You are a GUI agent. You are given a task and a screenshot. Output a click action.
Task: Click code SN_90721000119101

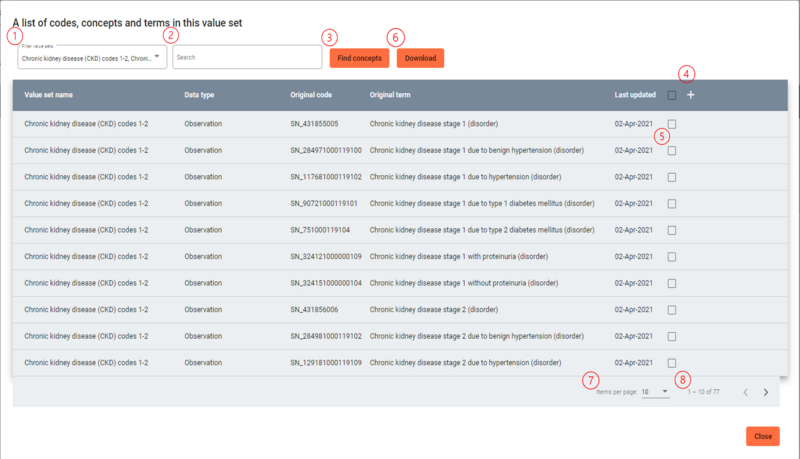(324, 203)
